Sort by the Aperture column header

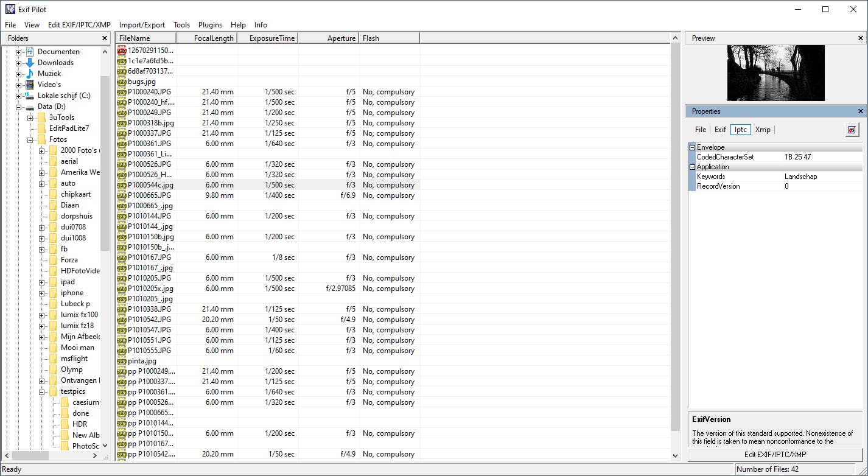328,38
